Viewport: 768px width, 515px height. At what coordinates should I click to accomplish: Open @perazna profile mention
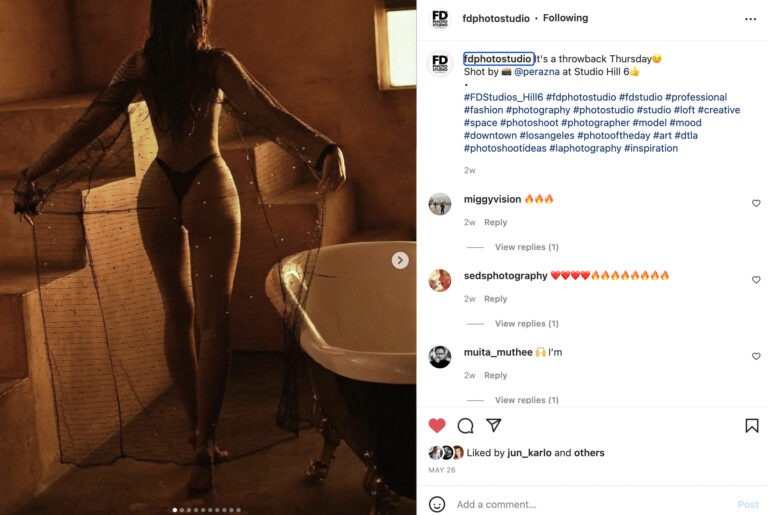(536, 72)
